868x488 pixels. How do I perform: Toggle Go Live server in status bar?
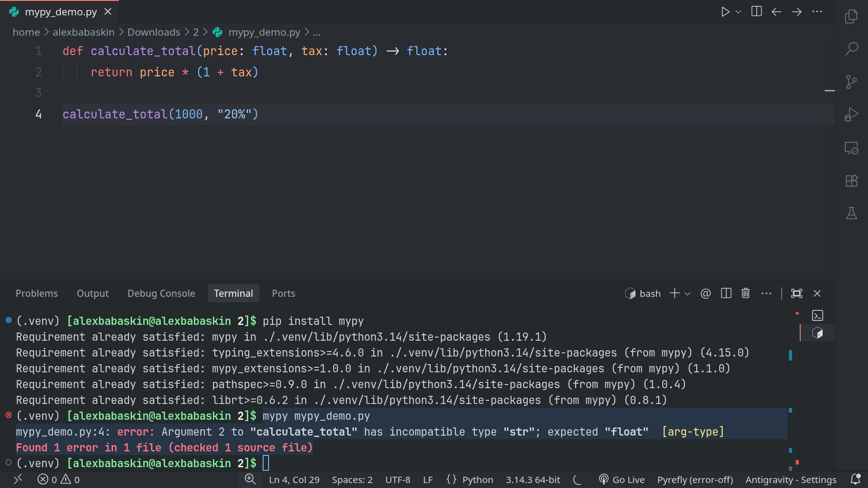(622, 479)
